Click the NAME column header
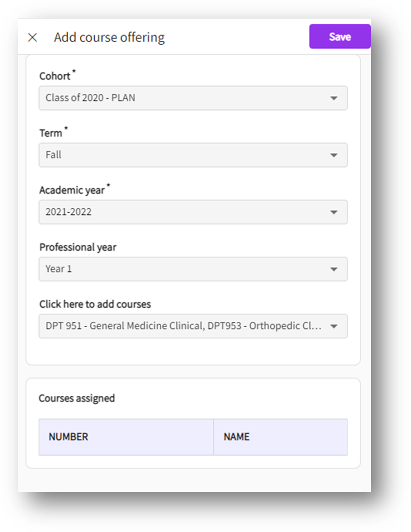The width and height of the screenshot is (411, 532). [236, 437]
